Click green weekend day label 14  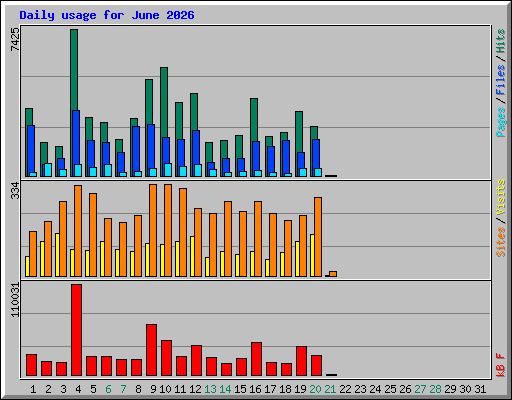(x=225, y=389)
